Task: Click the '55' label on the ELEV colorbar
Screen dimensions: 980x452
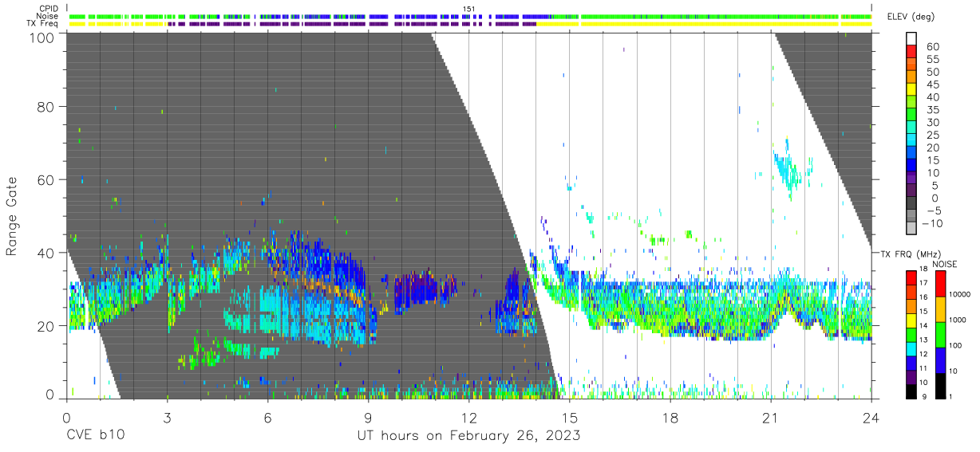Action: tap(931, 60)
